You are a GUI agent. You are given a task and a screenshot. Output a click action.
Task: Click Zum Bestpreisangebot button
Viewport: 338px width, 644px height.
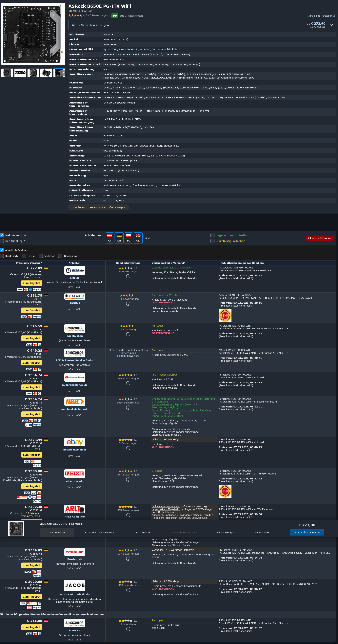pos(307,532)
